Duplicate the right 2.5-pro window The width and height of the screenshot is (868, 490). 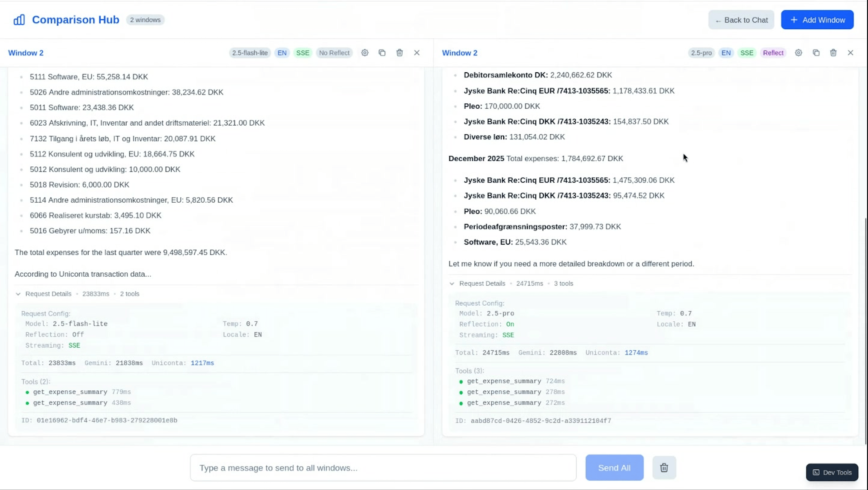[x=816, y=53]
